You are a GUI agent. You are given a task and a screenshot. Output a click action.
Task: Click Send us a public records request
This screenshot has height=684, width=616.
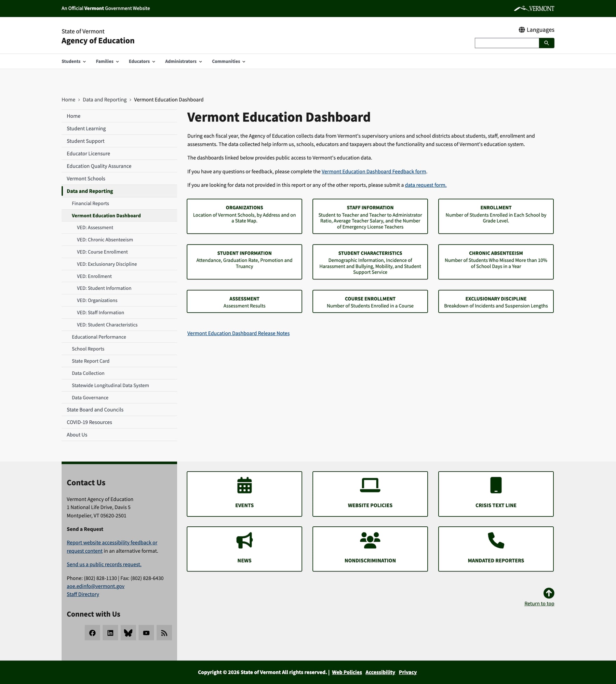tap(104, 564)
